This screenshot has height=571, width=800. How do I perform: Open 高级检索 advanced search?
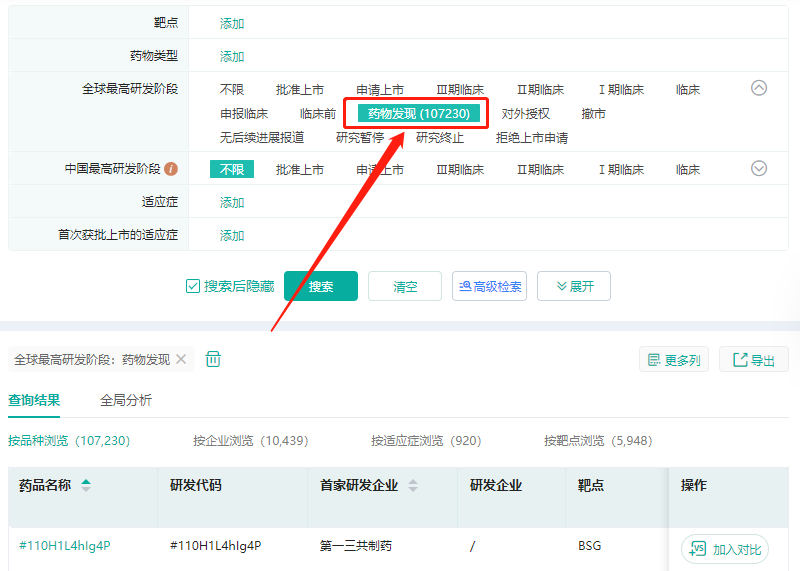click(x=489, y=287)
